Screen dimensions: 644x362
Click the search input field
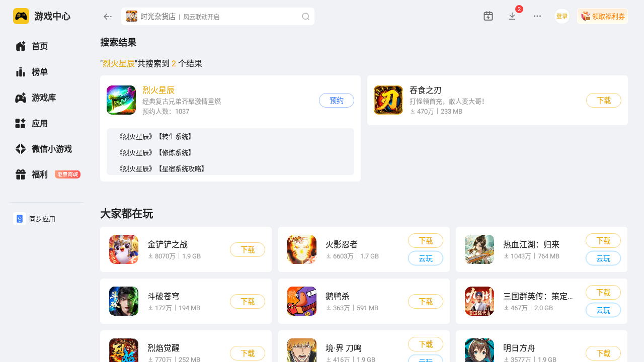click(x=218, y=17)
